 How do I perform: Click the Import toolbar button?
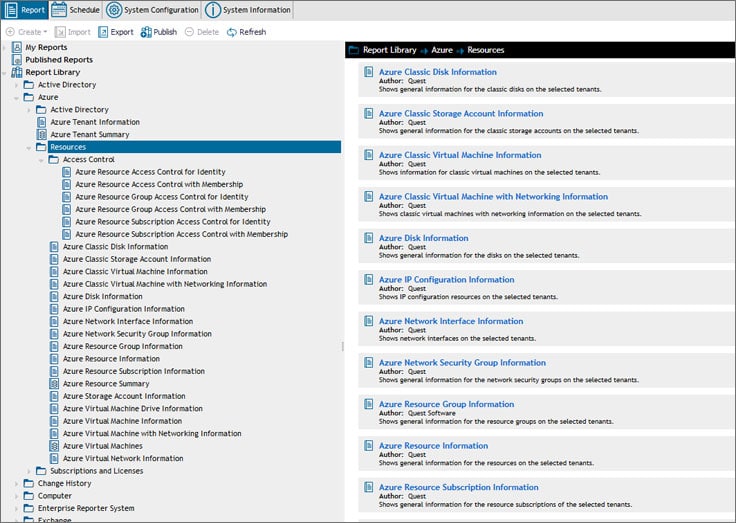tap(72, 32)
